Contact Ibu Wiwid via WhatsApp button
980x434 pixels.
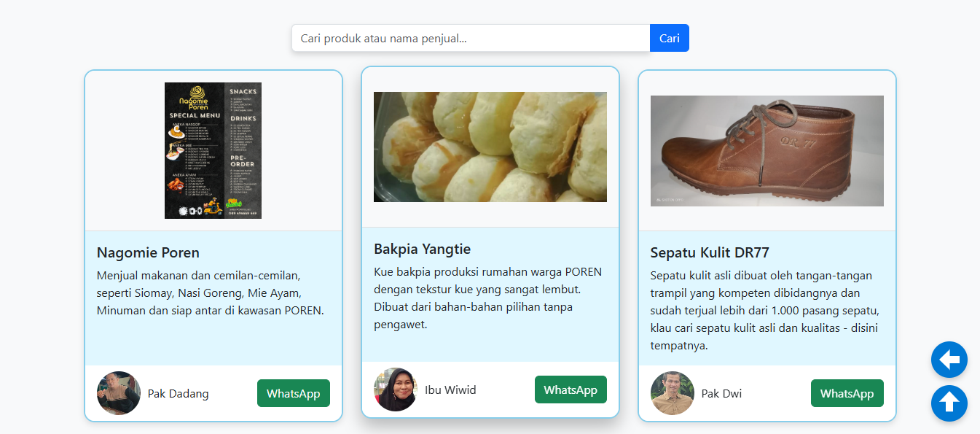pos(570,390)
